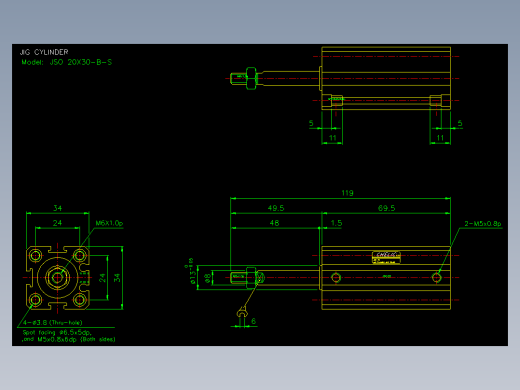Click the "Model: JSO 20X30-B-S" label

click(x=67, y=62)
